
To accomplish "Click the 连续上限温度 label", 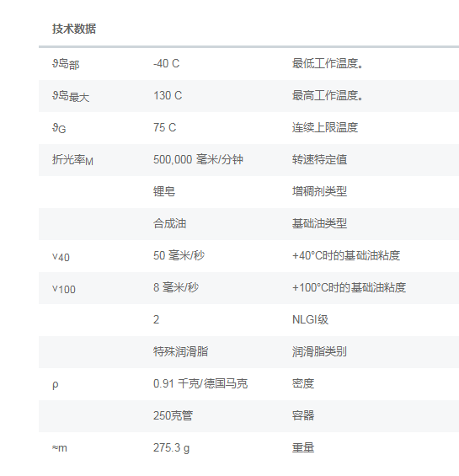I will click(325, 127).
